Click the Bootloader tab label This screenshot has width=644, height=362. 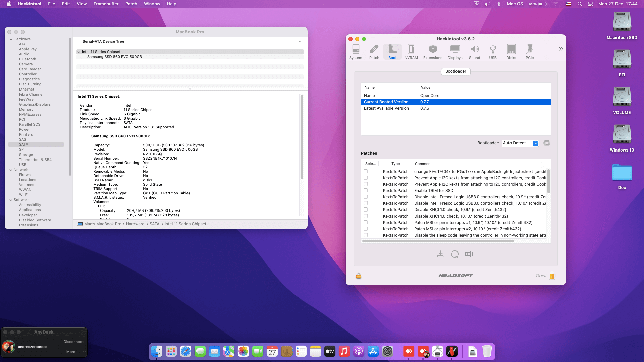[455, 71]
